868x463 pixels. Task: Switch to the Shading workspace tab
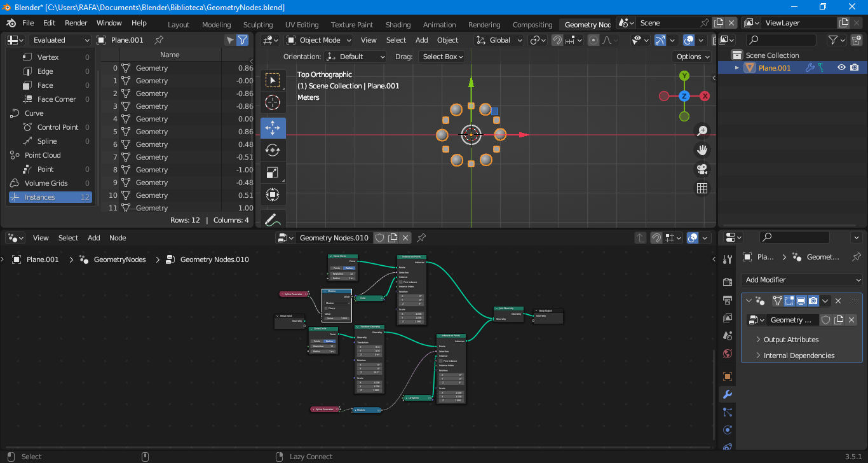[398, 25]
